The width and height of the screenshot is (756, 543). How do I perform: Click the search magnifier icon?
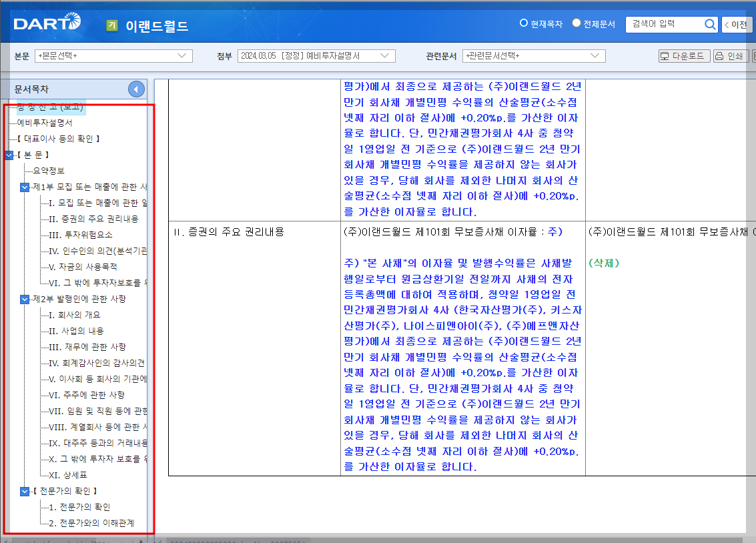click(710, 24)
